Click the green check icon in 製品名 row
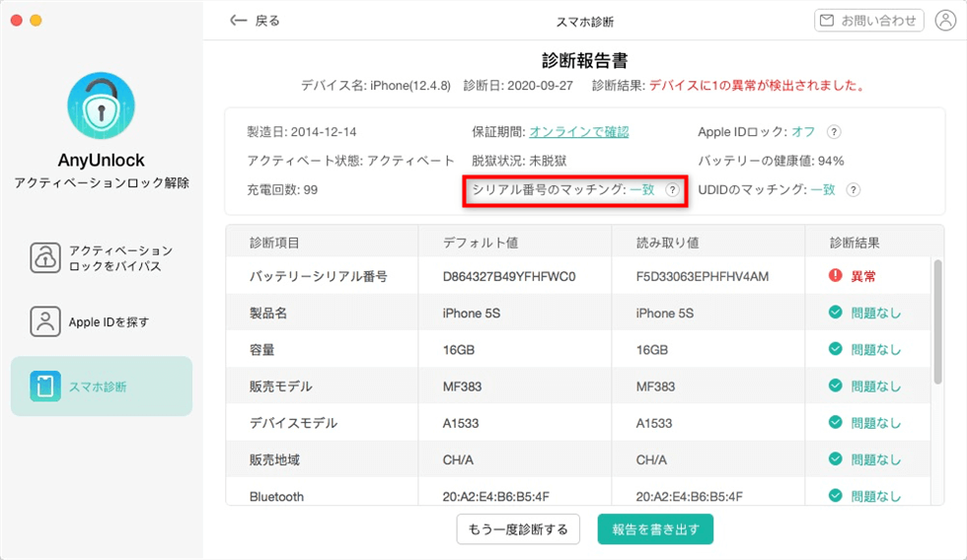 (835, 314)
